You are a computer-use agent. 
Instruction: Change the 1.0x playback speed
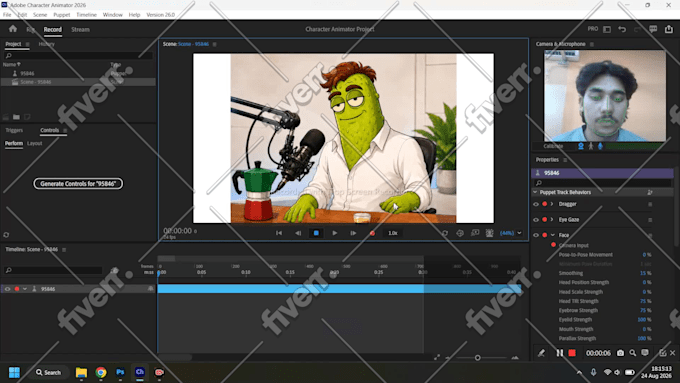(x=392, y=233)
